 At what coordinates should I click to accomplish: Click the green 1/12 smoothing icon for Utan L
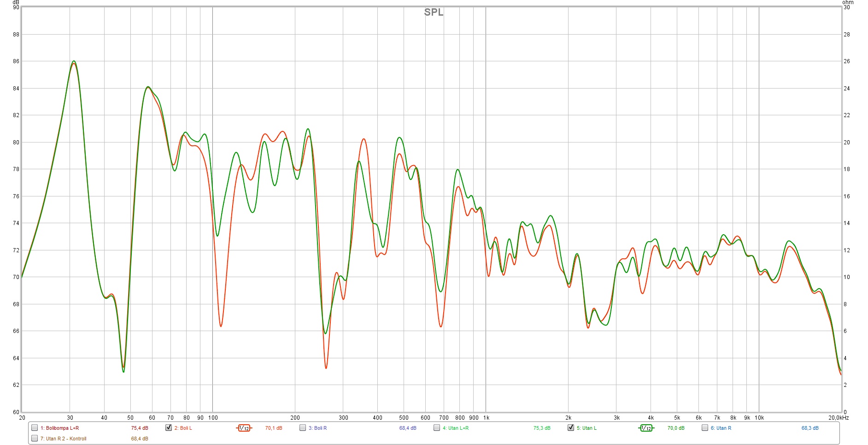click(646, 428)
